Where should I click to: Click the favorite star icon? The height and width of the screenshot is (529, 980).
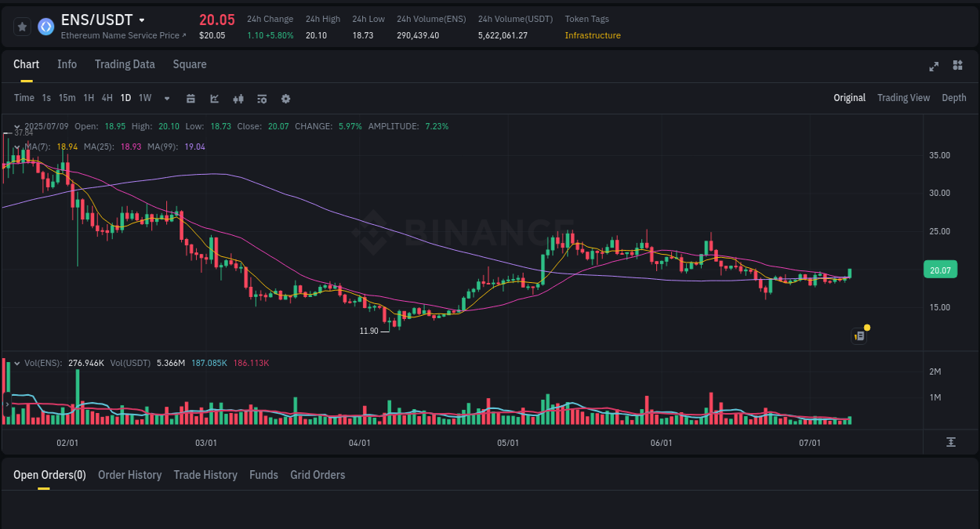(x=22, y=26)
